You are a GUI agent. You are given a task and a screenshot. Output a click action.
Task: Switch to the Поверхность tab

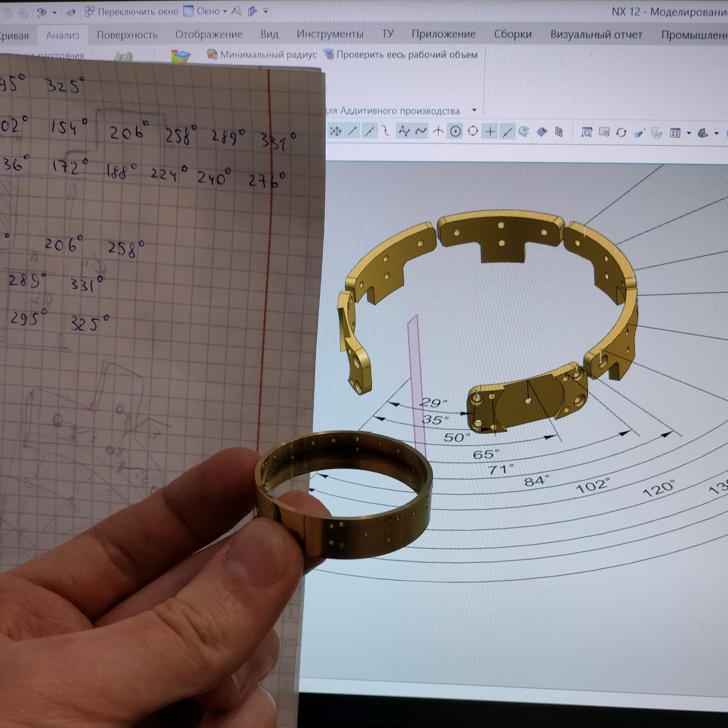coord(127,35)
